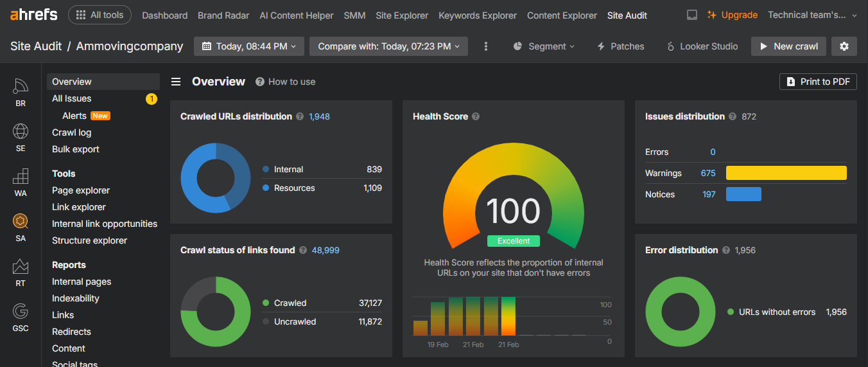Screen dimensions: 868x367
Task: Open the crawl date dropdown Today, 08:44 PM
Action: (x=249, y=46)
